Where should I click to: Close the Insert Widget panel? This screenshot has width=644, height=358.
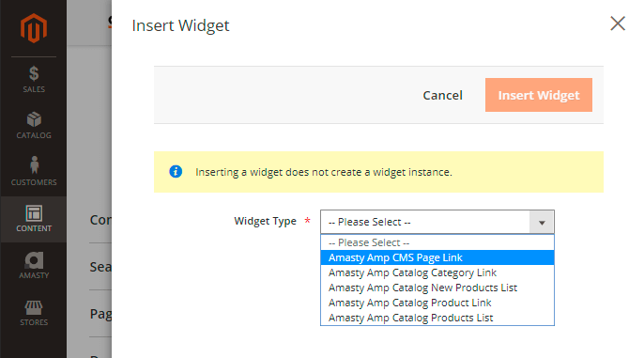(x=618, y=23)
